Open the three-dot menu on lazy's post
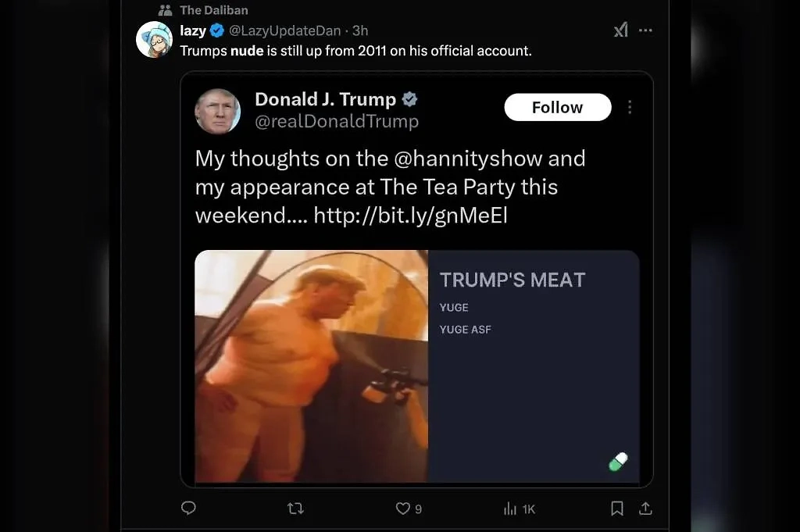Screen dimensions: 800x532 pos(645,30)
